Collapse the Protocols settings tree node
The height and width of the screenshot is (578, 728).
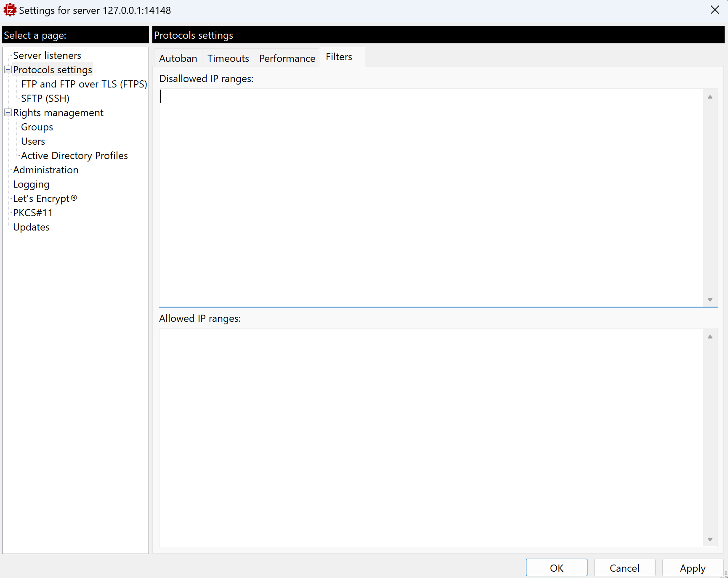[8, 70]
